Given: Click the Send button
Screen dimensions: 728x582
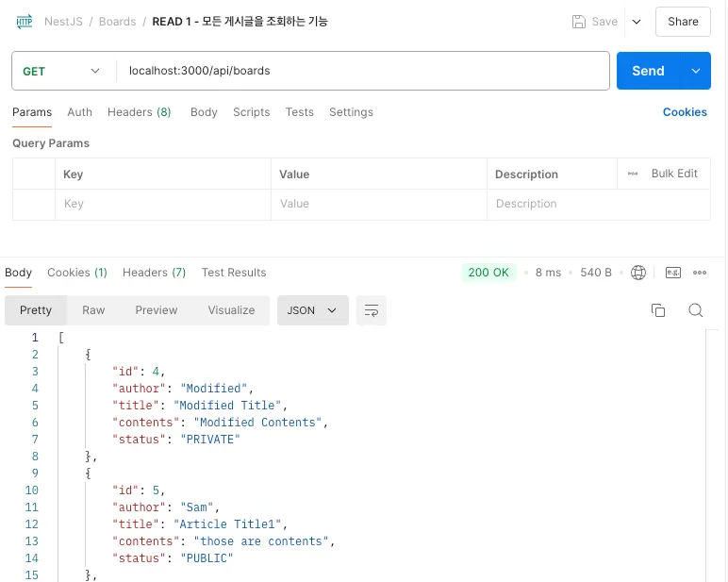Looking at the screenshot, I should coord(648,71).
